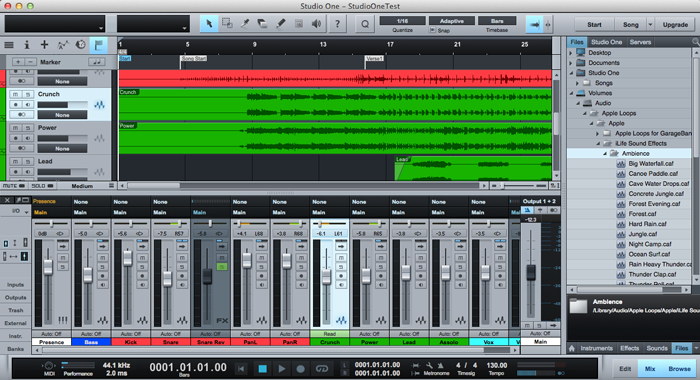Open the Bars timebase dropdown
This screenshot has width=700, height=380.
click(497, 21)
